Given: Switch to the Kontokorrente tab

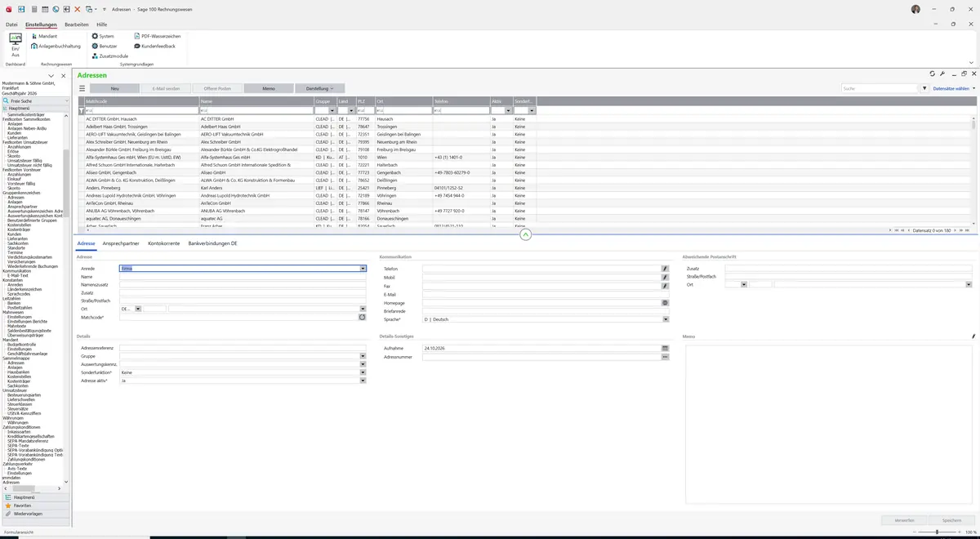Looking at the screenshot, I should [164, 243].
